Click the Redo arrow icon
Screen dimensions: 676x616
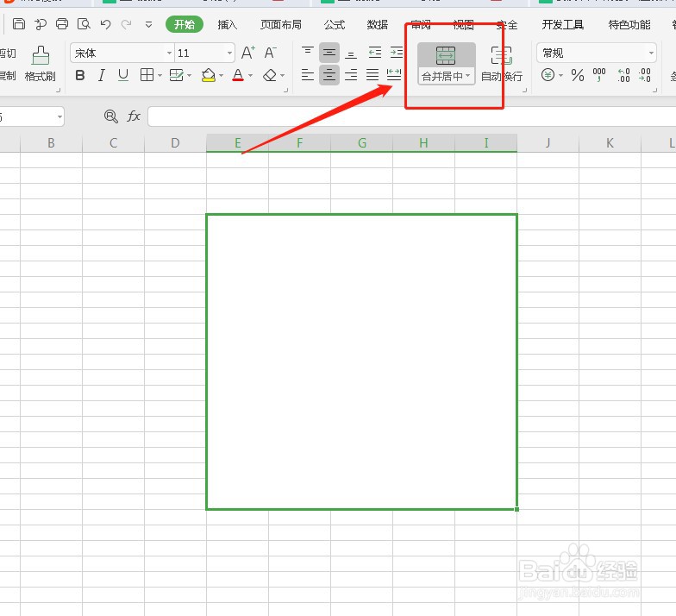click(x=126, y=24)
